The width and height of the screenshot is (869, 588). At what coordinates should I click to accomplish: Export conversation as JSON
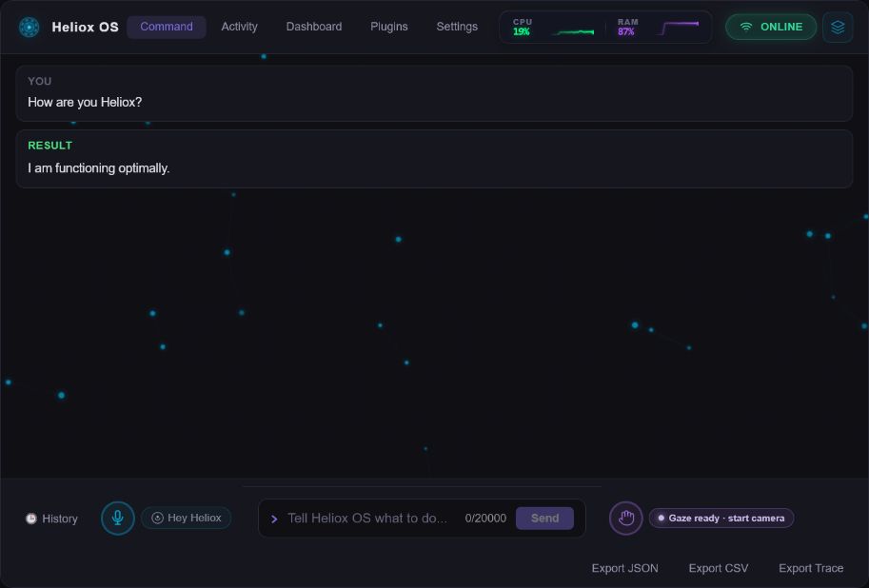point(624,568)
